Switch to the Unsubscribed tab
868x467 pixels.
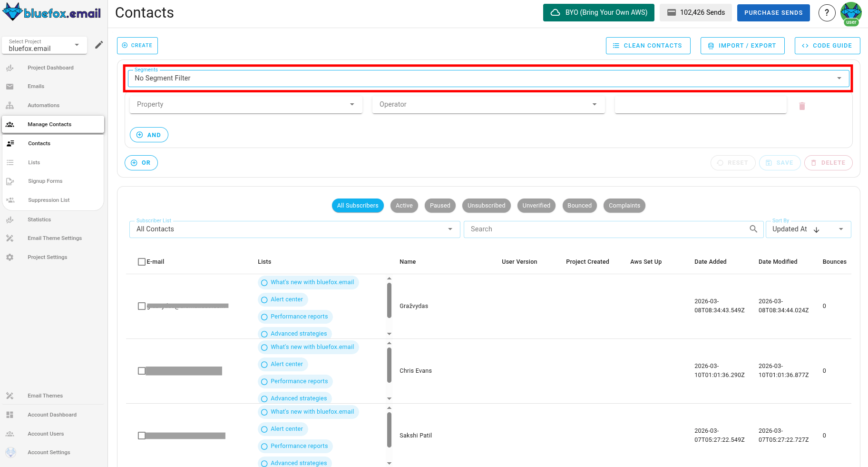486,205
